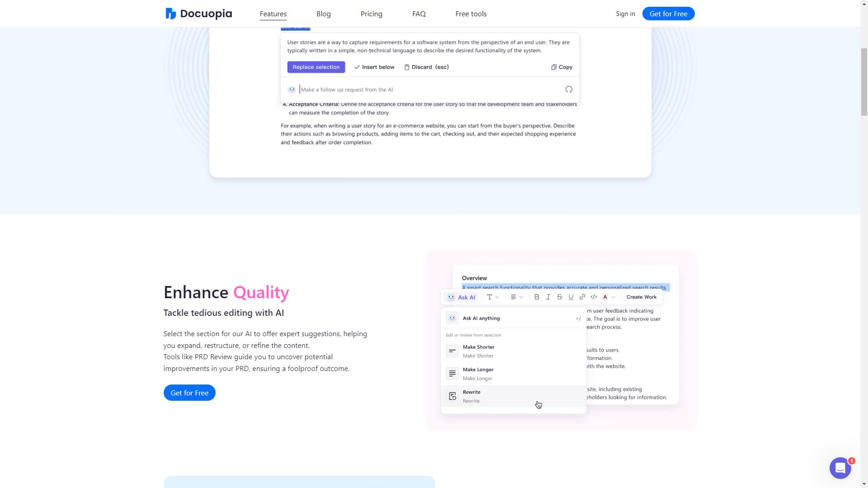Click the Make Shorter icon
Screen dimensions: 868x488
452,351
